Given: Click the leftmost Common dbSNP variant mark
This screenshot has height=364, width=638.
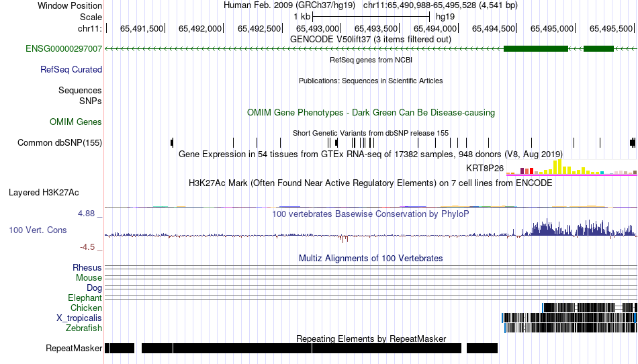Looking at the screenshot, I should pos(172,143).
